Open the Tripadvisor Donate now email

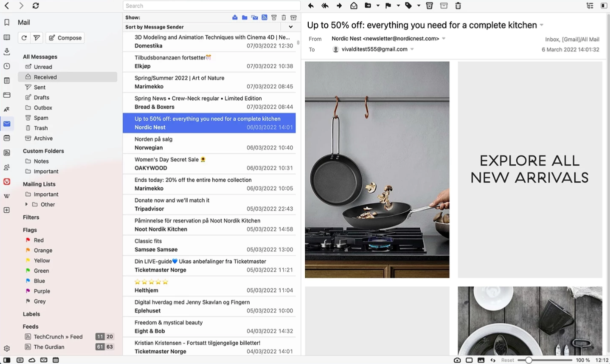(x=209, y=204)
